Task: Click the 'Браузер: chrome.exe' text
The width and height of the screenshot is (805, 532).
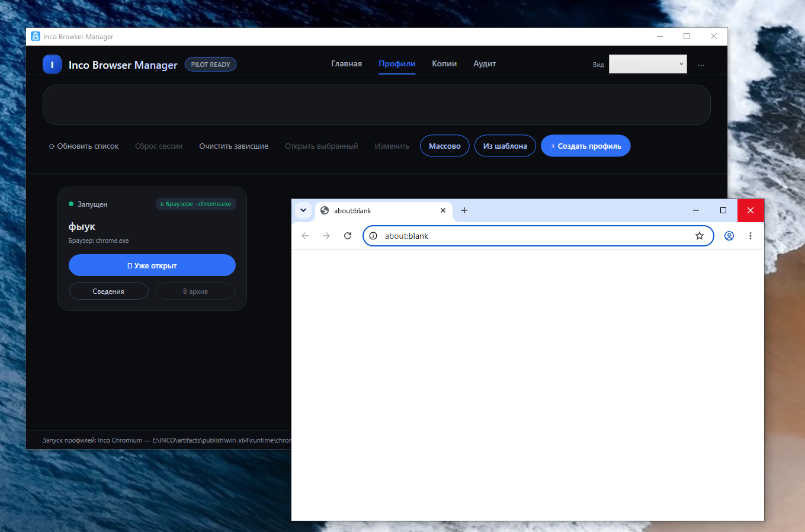Action: click(98, 241)
